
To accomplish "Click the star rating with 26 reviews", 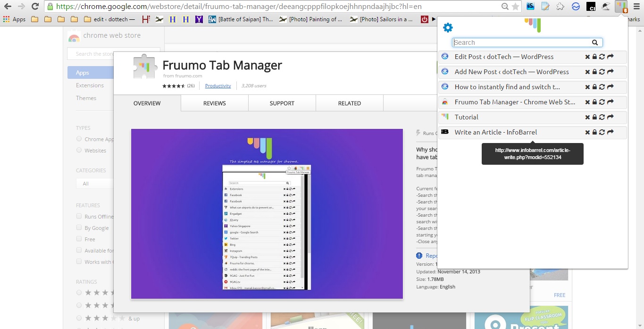I will (178, 86).
